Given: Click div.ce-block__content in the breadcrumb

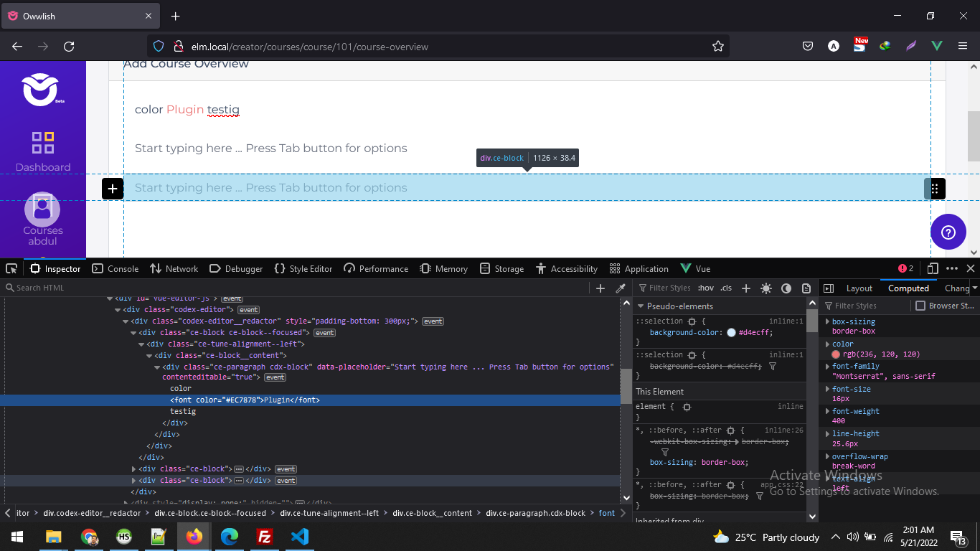Looking at the screenshot, I should coord(432,513).
